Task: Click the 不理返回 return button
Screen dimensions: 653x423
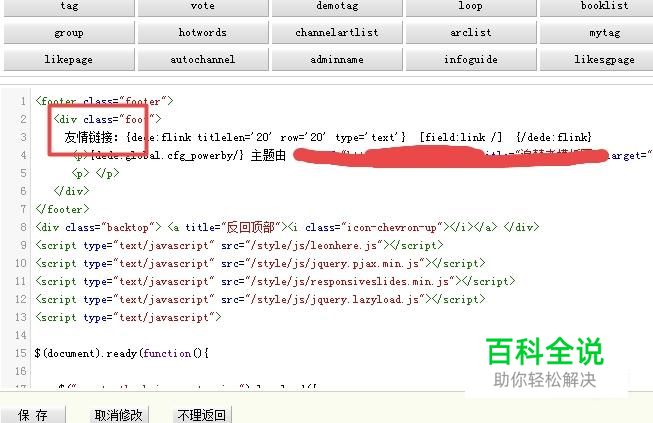Action: click(x=202, y=415)
